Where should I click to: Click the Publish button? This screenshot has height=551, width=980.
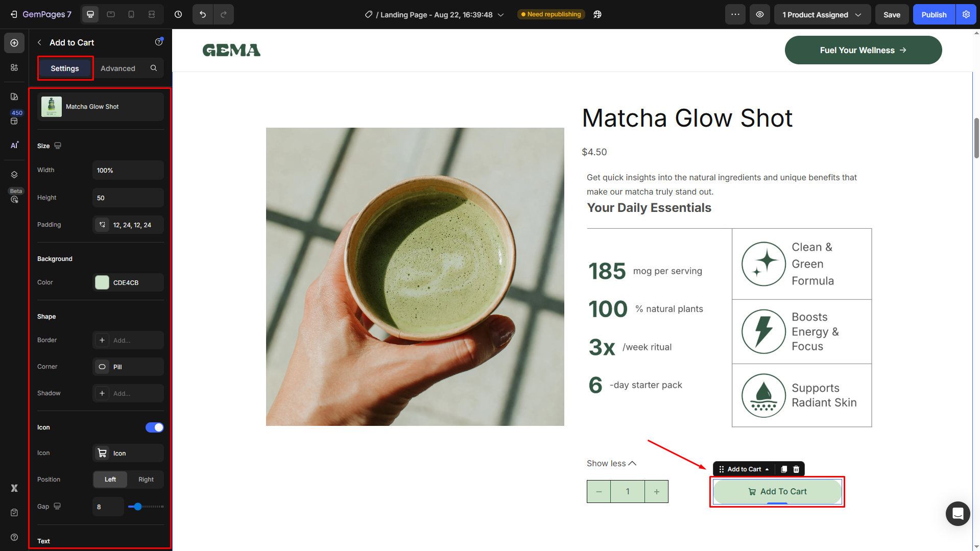tap(934, 14)
